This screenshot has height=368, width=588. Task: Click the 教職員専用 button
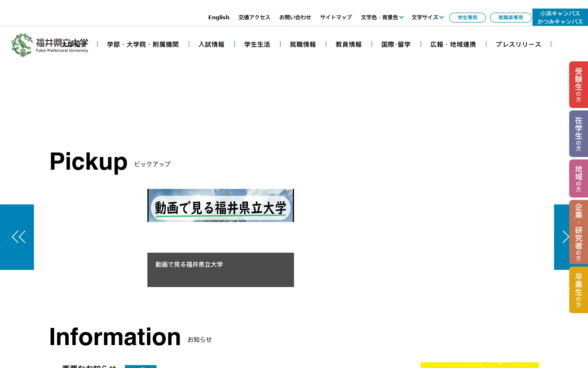511,18
